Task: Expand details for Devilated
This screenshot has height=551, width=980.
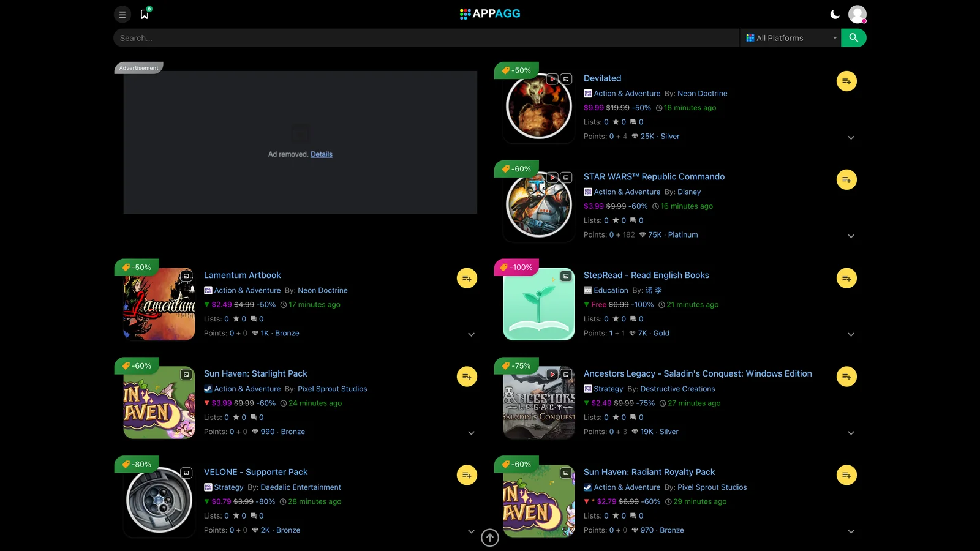Action: [851, 138]
